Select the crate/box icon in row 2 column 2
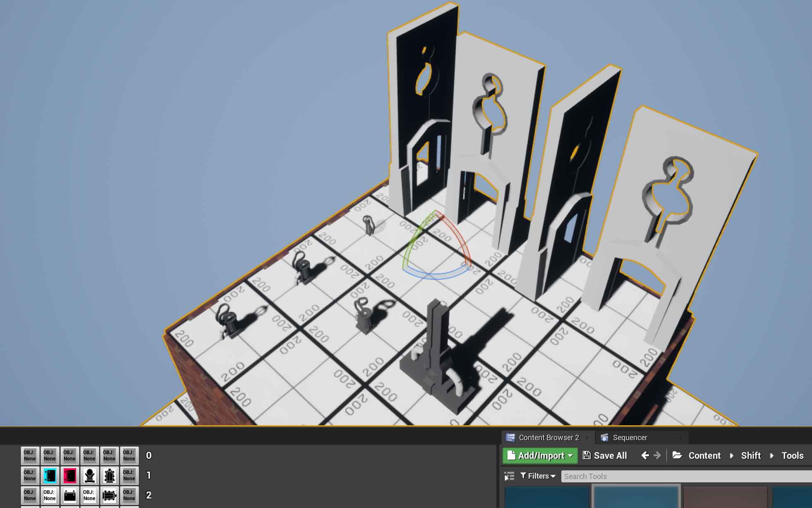This screenshot has height=508, width=812. coord(69,494)
